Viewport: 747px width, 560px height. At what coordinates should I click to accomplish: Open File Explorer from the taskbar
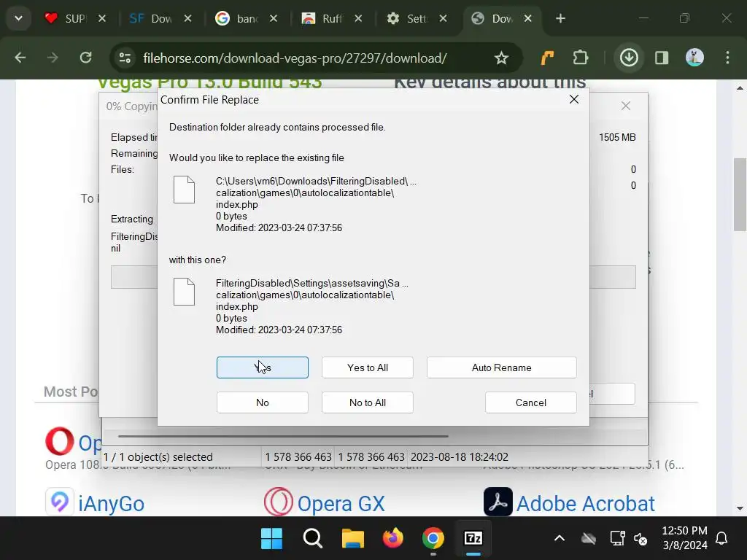point(353,539)
